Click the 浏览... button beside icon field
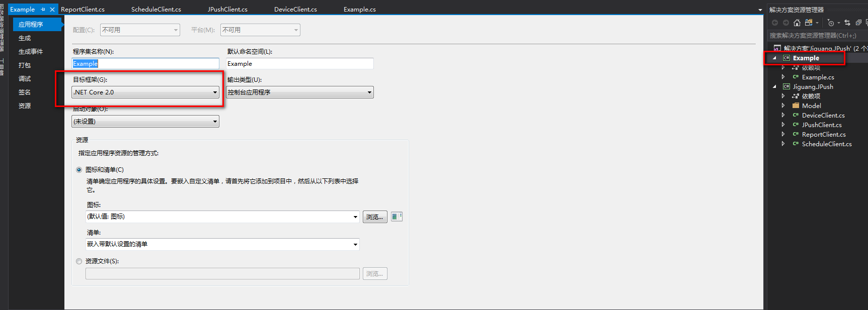 tap(375, 217)
